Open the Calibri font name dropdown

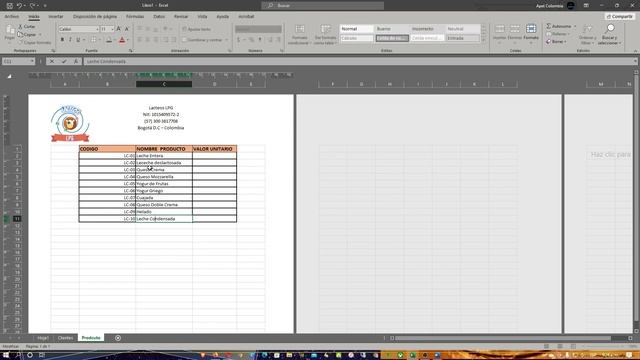tap(97, 29)
